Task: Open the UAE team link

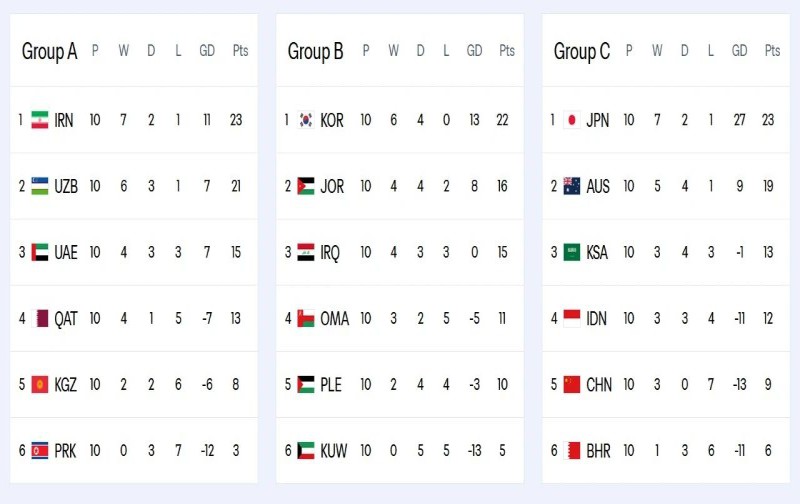Action: (x=66, y=253)
